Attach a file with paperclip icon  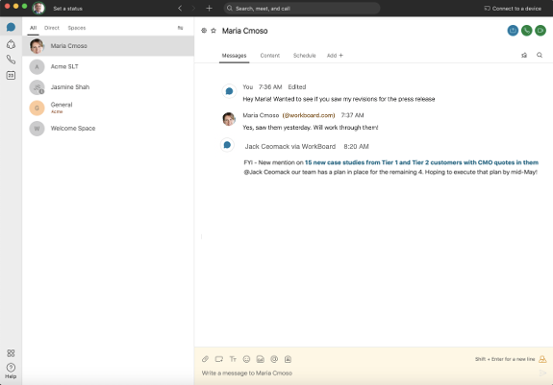(205, 359)
